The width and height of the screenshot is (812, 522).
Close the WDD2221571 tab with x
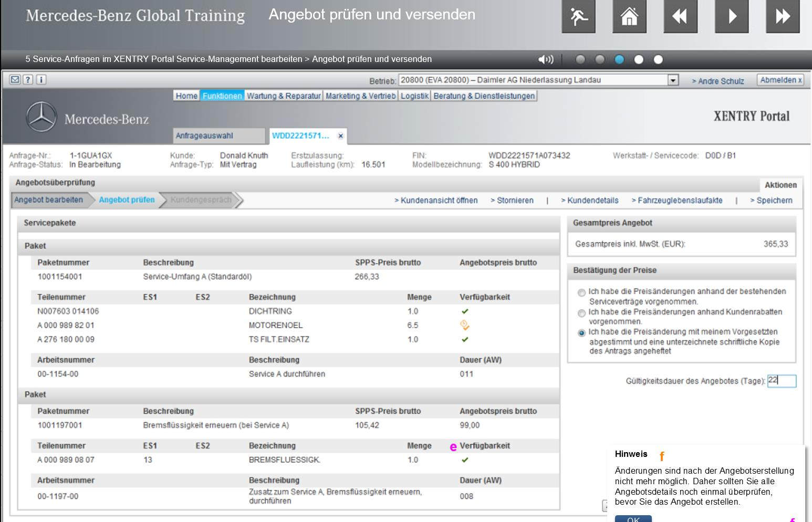(x=340, y=136)
